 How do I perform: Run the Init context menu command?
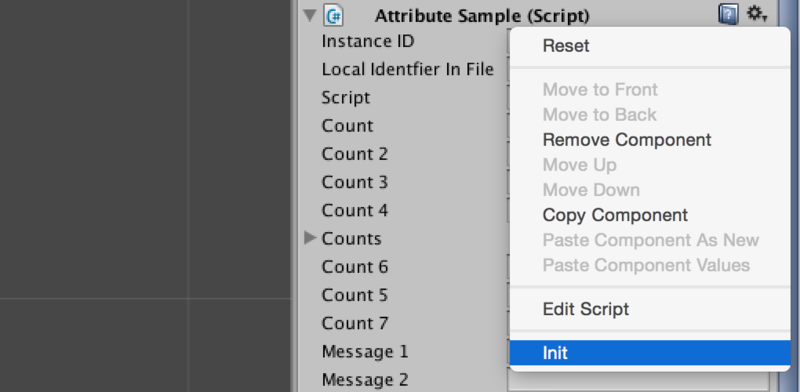(650, 353)
